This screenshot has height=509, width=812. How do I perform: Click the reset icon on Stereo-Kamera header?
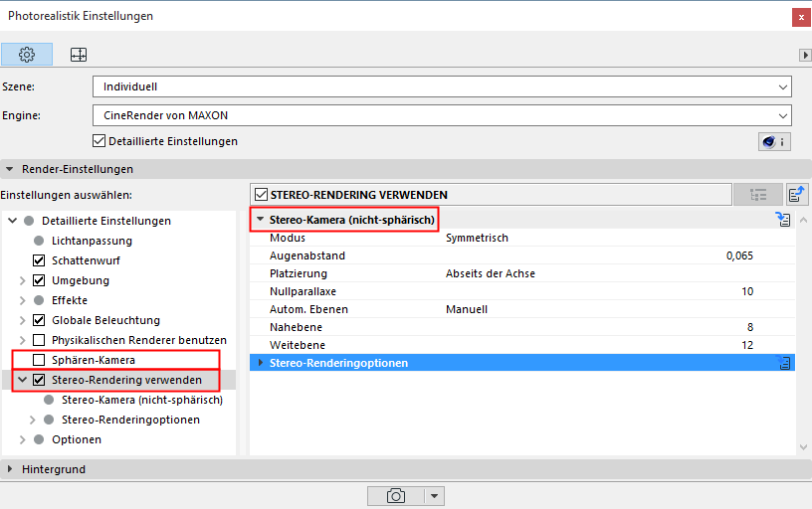point(783,220)
